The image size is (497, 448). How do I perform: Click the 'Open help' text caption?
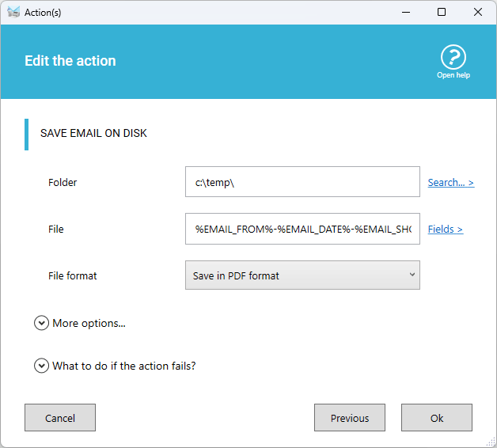(453, 75)
